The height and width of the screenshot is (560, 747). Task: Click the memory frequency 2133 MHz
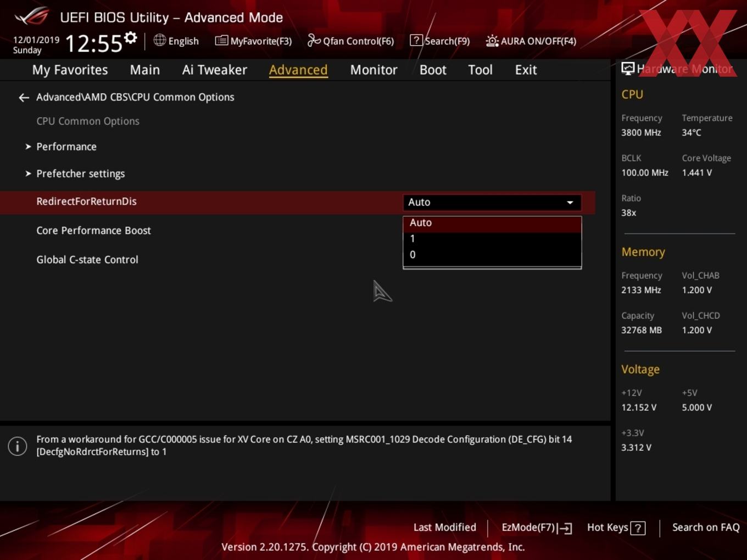coord(641,290)
